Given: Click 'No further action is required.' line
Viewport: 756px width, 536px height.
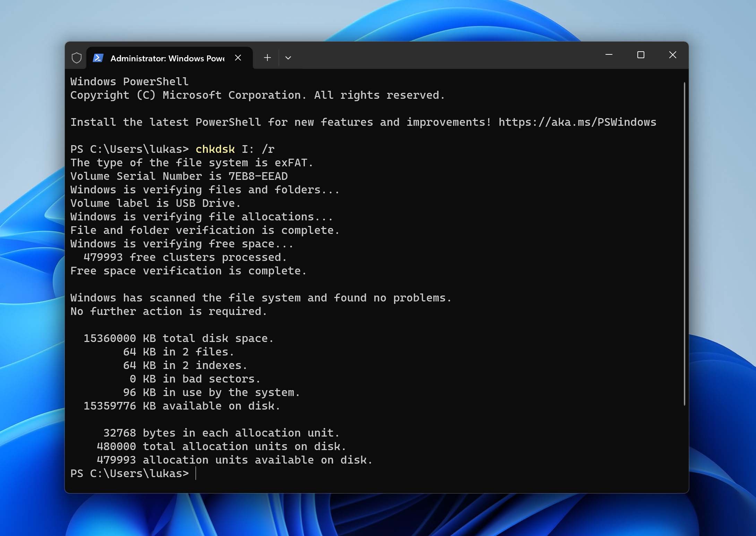Looking at the screenshot, I should (169, 311).
